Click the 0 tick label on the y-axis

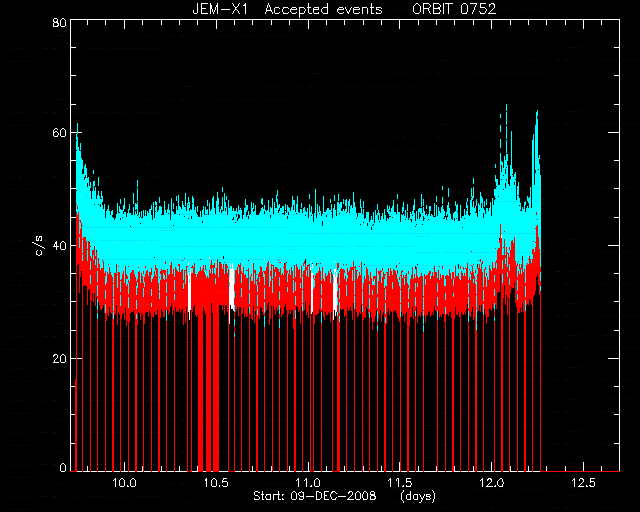(63, 467)
